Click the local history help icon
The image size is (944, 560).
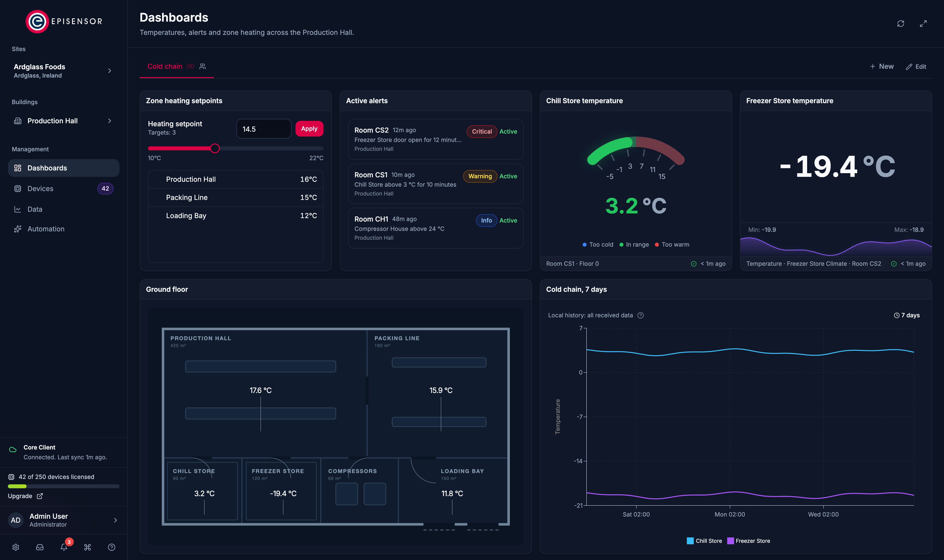640,315
